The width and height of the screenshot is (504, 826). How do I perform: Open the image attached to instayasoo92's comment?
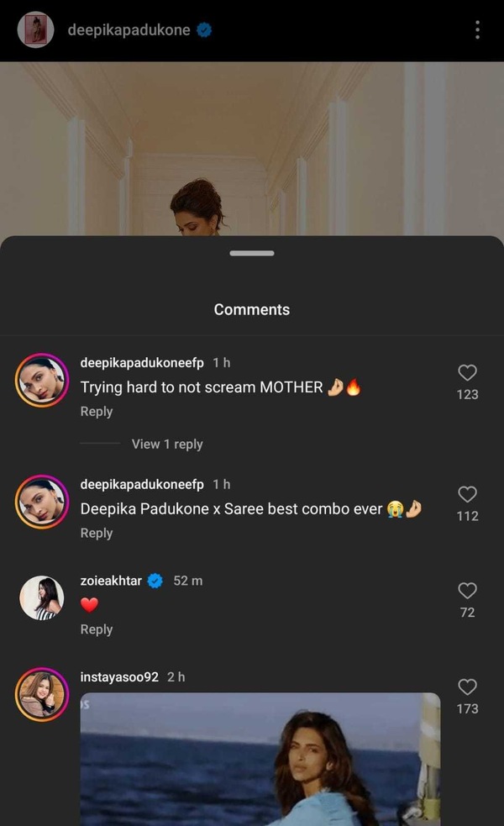(x=260, y=759)
